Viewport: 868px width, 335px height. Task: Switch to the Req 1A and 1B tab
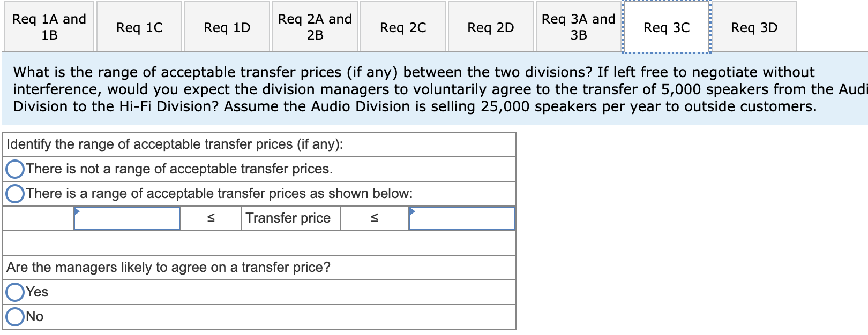coord(49,26)
